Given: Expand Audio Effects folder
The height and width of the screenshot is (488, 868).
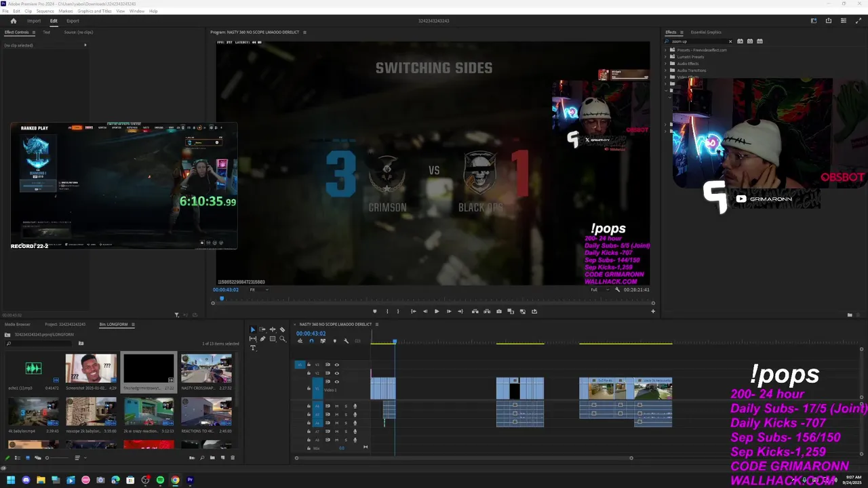Looking at the screenshot, I should pyautogui.click(x=666, y=64).
